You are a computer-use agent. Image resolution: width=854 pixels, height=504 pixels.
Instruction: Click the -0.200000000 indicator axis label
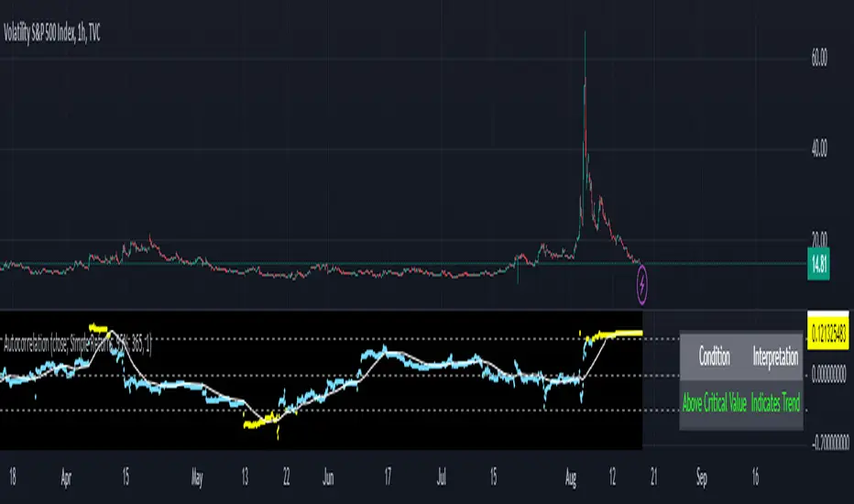pyautogui.click(x=830, y=444)
